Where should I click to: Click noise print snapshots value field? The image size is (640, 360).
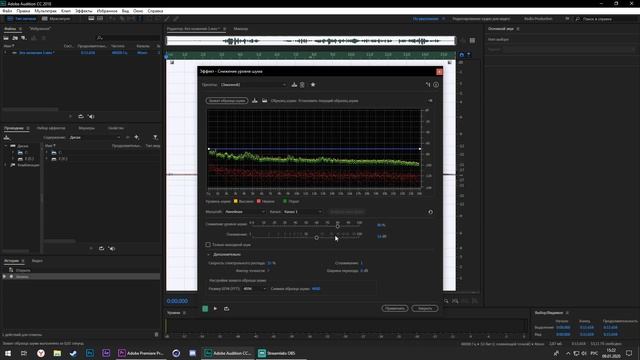tap(316, 289)
